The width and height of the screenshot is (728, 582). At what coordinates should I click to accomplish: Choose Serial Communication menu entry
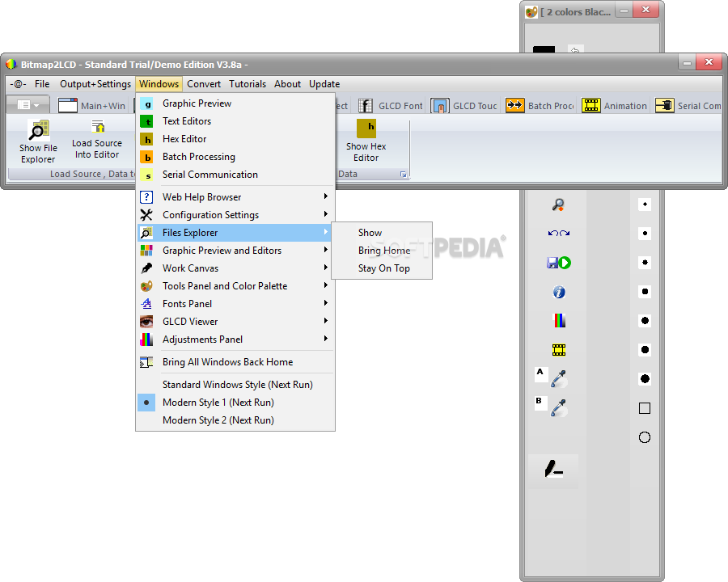tap(235, 175)
